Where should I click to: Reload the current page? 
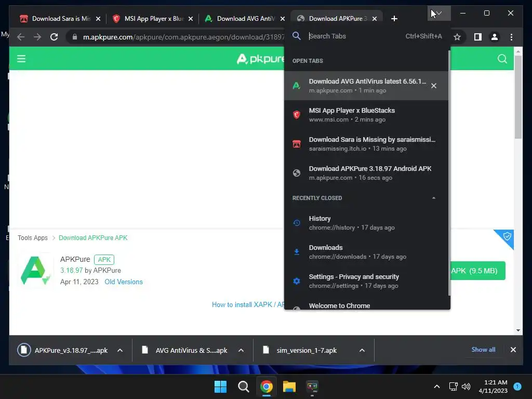[x=54, y=37]
